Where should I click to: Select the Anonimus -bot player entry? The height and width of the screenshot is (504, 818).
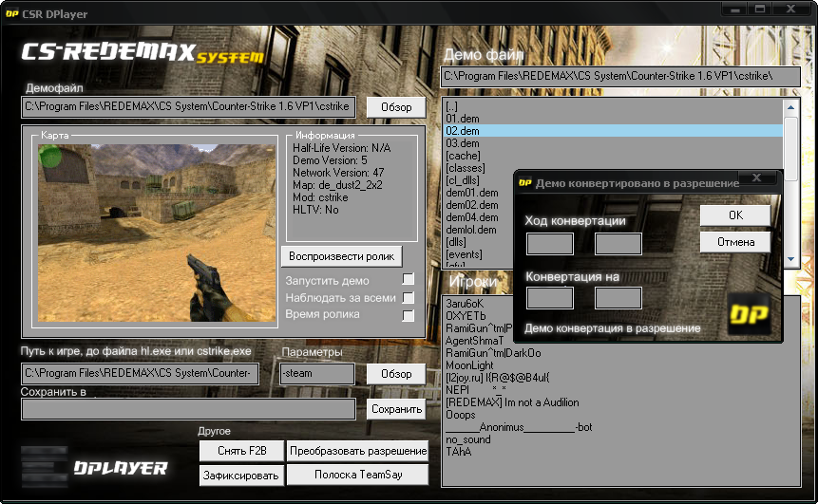[519, 427]
